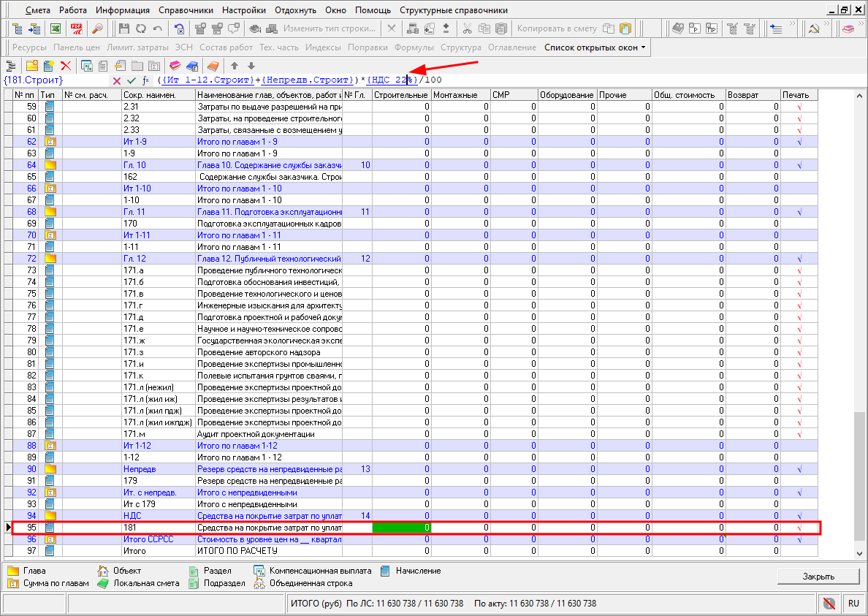The image size is (868, 616).
Task: Click the vertical scrollbar thumb
Action: [860, 475]
